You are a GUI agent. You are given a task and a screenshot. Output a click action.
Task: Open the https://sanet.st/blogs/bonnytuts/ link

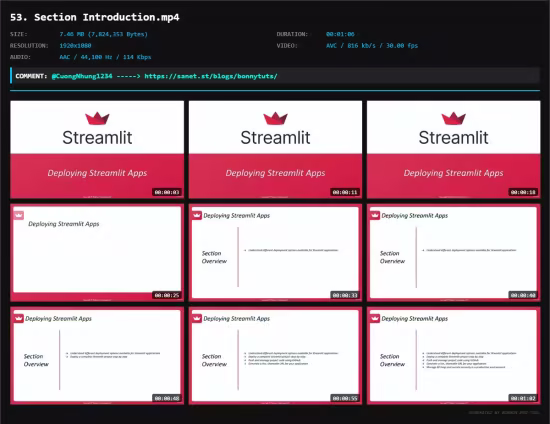(211, 76)
